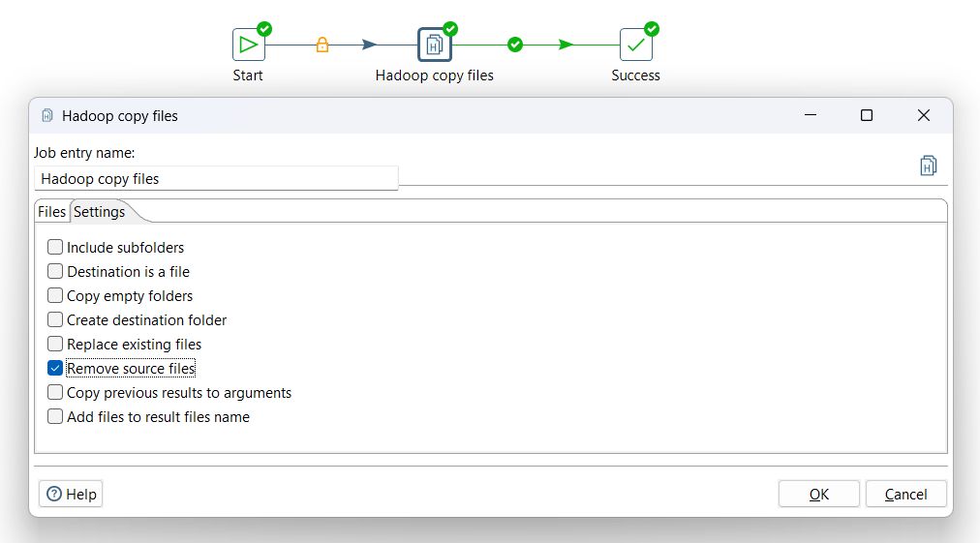
Task: Open Help for this job entry
Action: coord(71,495)
